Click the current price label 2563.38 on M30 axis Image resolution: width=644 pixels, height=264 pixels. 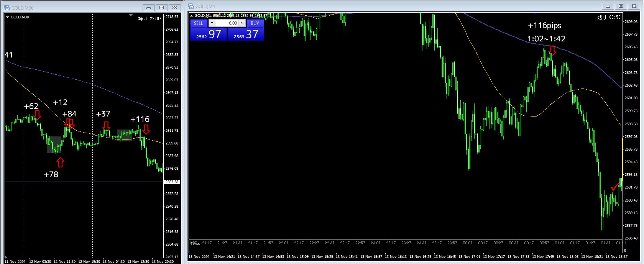(x=172, y=182)
